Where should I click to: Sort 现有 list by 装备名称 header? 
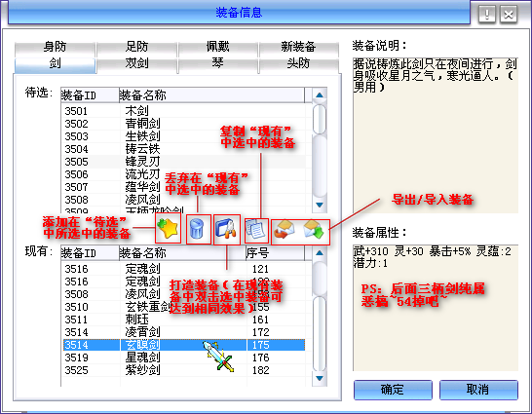[182, 253]
